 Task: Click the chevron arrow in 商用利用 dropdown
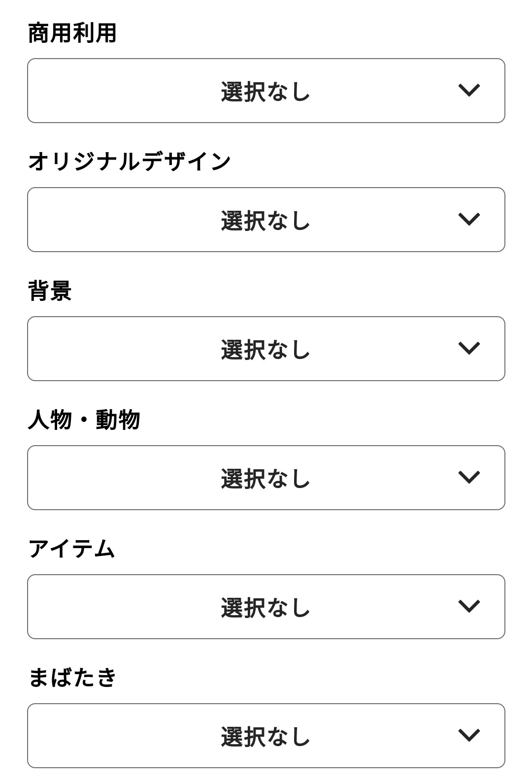(468, 90)
